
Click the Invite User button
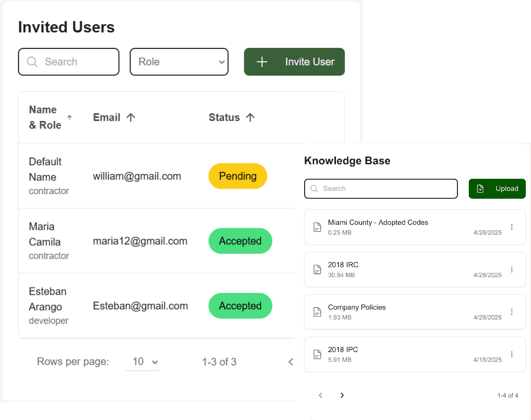tap(294, 62)
